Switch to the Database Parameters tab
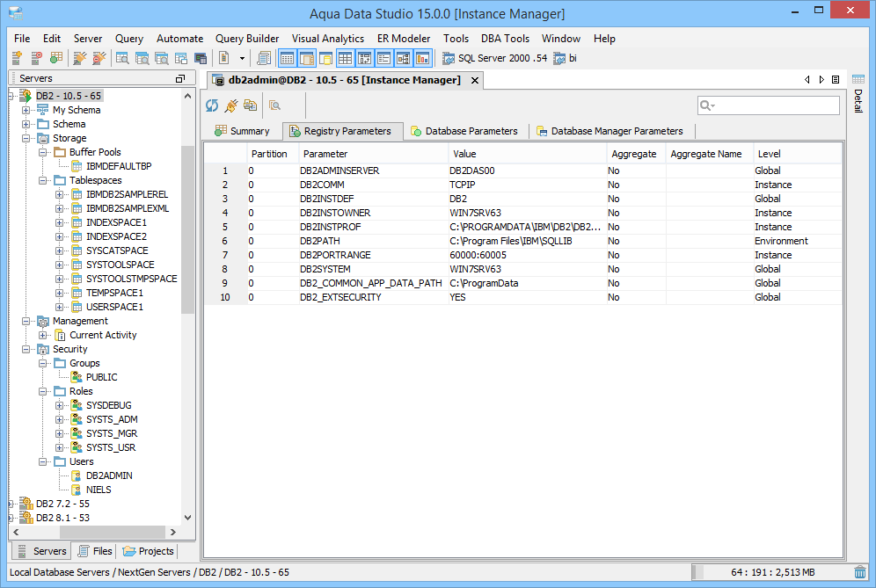Screen dimensions: 876x588 pyautogui.click(x=464, y=131)
